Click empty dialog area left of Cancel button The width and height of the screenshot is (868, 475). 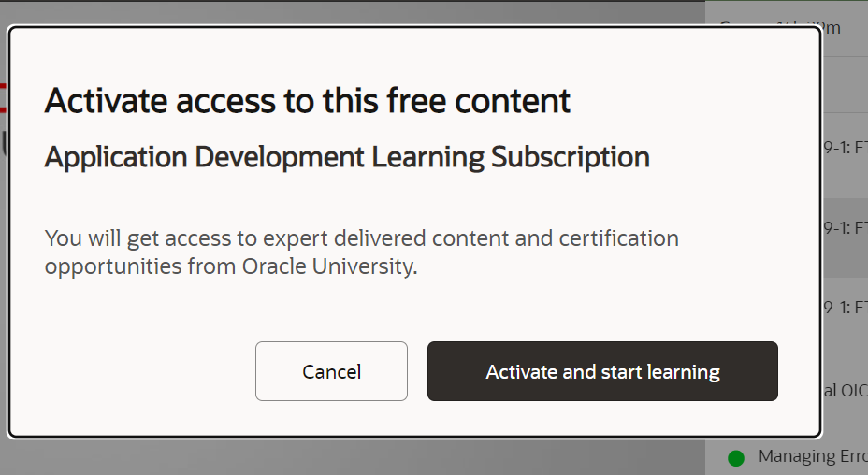[144, 371]
